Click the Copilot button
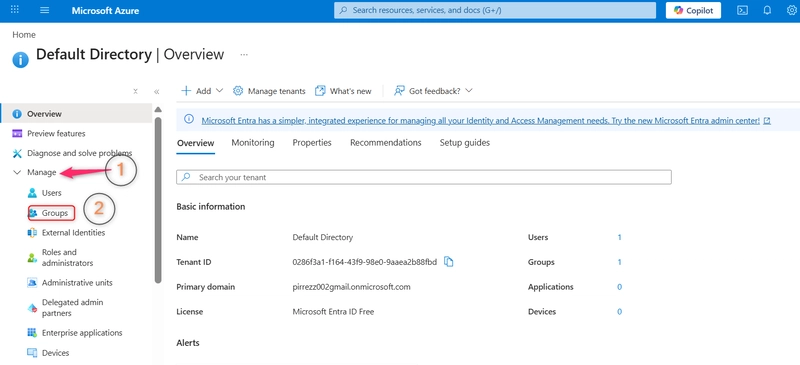 [693, 10]
